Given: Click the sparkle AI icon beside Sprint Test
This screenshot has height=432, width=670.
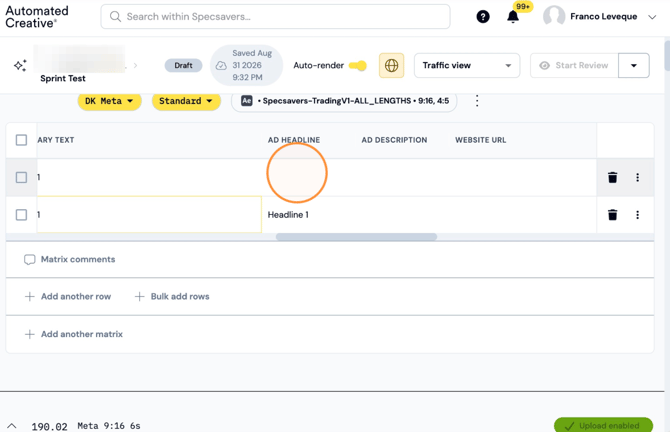Looking at the screenshot, I should (20, 65).
